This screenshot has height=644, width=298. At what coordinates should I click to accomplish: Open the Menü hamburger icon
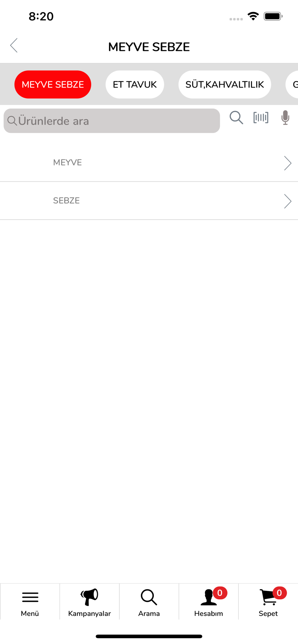coord(30,597)
